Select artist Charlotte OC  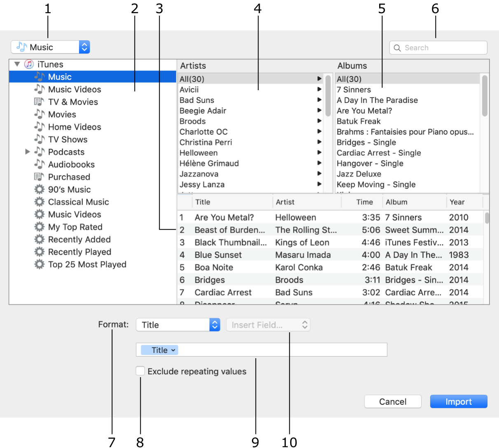coord(251,132)
